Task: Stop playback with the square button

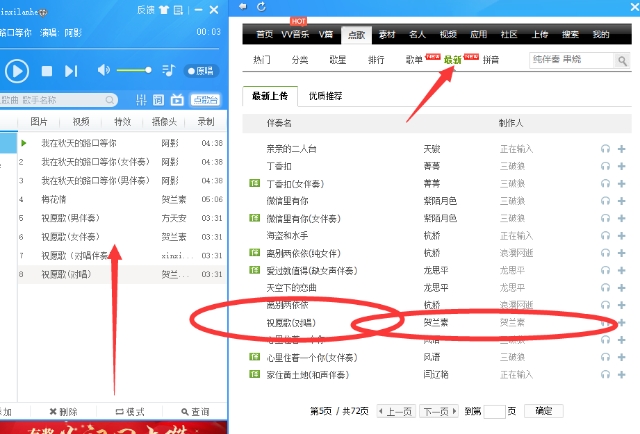Action: 46,71
